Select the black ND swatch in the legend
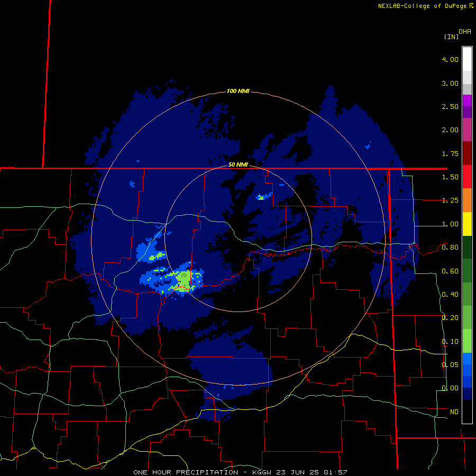This screenshot has width=476, height=476. pyautogui.click(x=467, y=411)
